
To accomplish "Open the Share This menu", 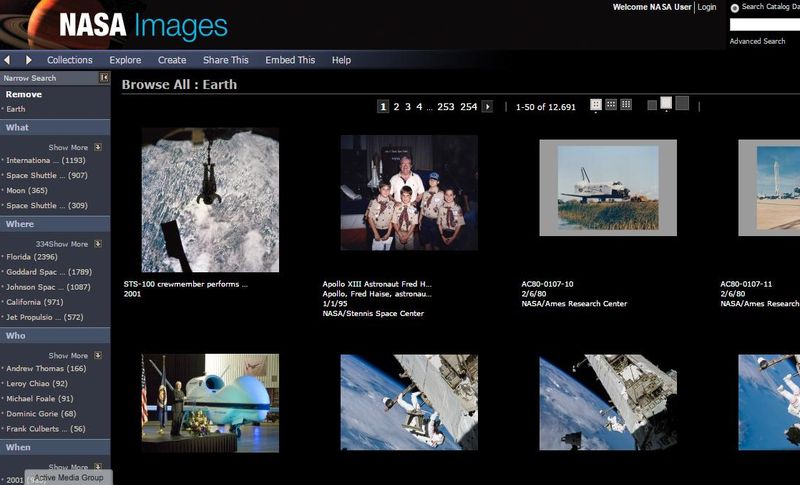I will click(226, 60).
